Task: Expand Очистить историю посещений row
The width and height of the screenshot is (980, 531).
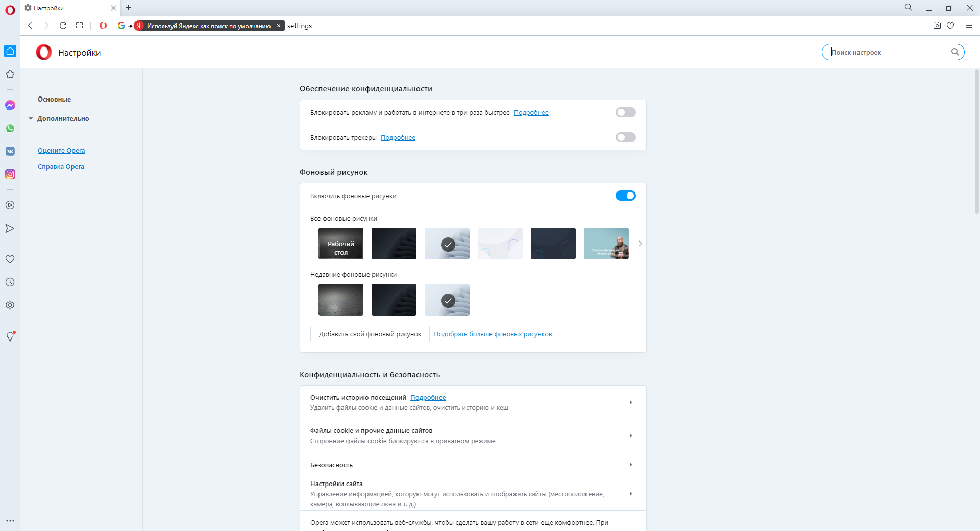Action: coord(473,402)
